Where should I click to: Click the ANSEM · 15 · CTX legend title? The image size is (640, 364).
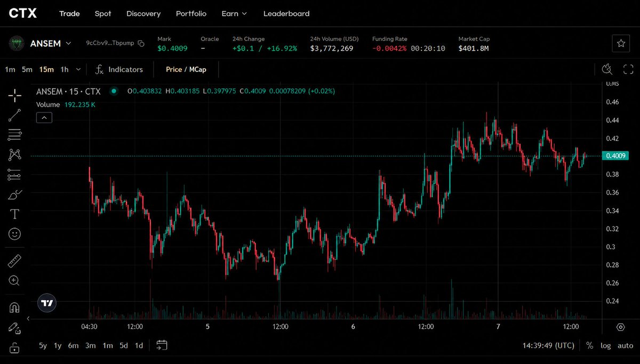click(x=68, y=91)
